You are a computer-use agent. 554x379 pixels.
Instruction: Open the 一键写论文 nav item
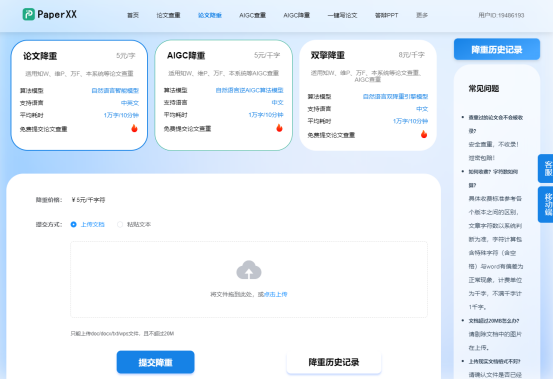click(342, 15)
